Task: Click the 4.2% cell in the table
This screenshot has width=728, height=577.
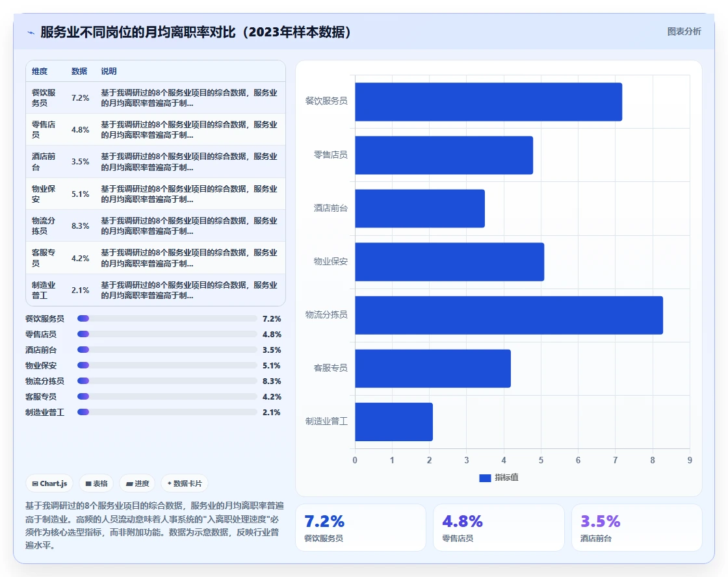Action: pyautogui.click(x=80, y=257)
